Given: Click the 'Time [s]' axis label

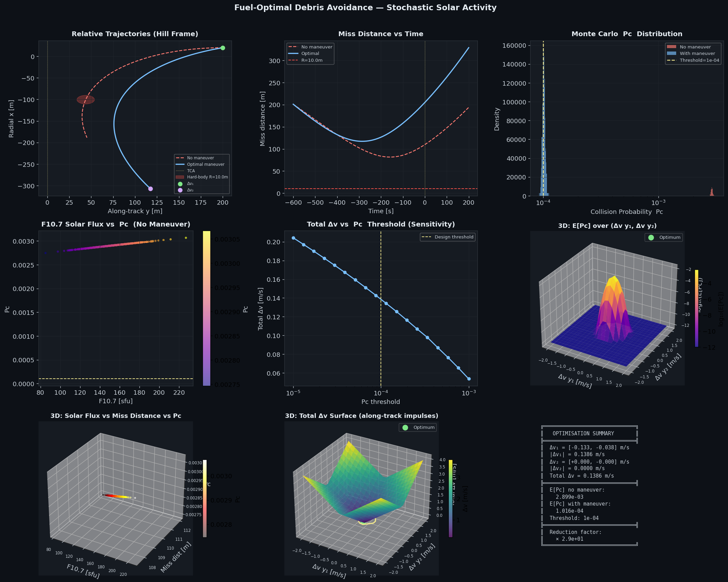Looking at the screenshot, I should [x=381, y=211].
